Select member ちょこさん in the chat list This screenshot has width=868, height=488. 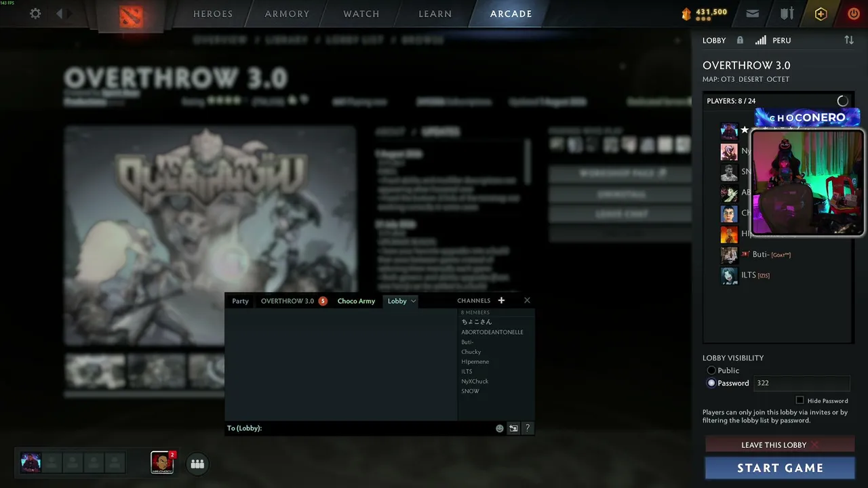[476, 322]
